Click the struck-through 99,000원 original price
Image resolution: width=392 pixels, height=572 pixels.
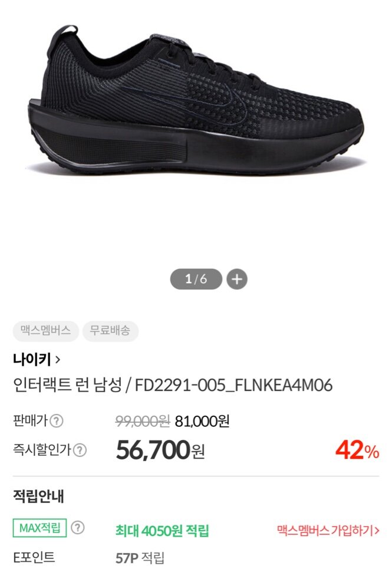tap(143, 422)
